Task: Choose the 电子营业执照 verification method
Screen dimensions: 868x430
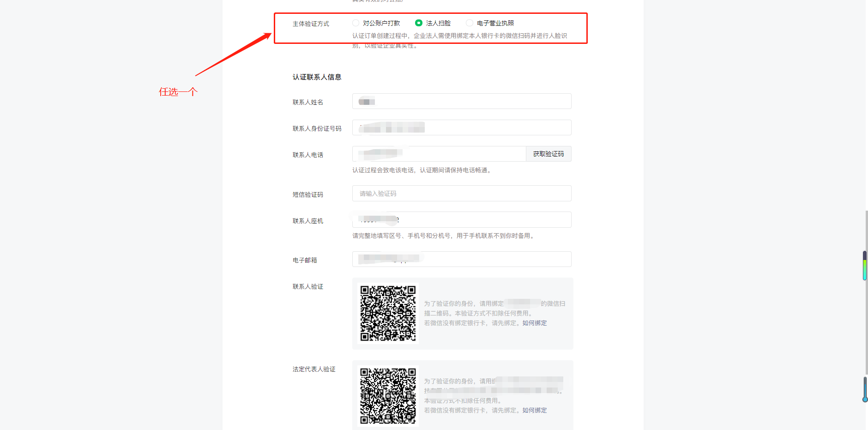Action: (470, 23)
